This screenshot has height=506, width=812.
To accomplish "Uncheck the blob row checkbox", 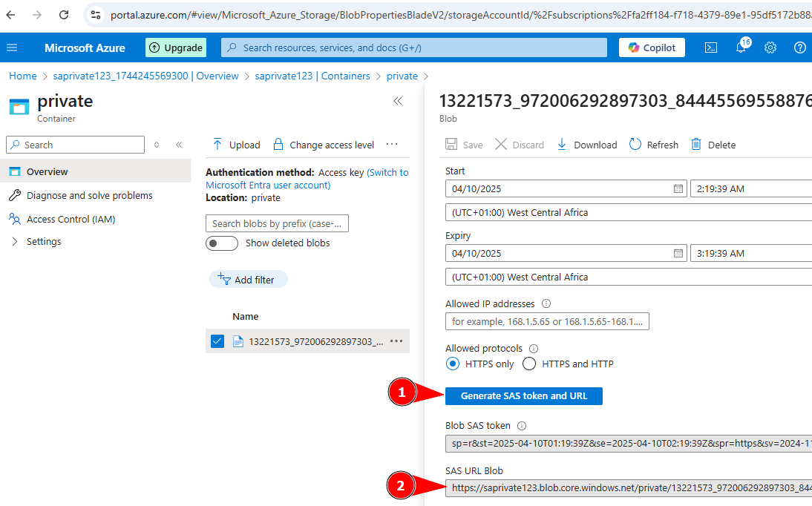I will point(217,341).
